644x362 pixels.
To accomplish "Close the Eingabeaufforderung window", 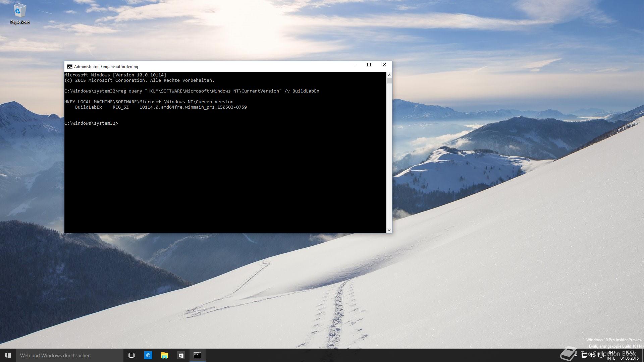I will click(384, 65).
